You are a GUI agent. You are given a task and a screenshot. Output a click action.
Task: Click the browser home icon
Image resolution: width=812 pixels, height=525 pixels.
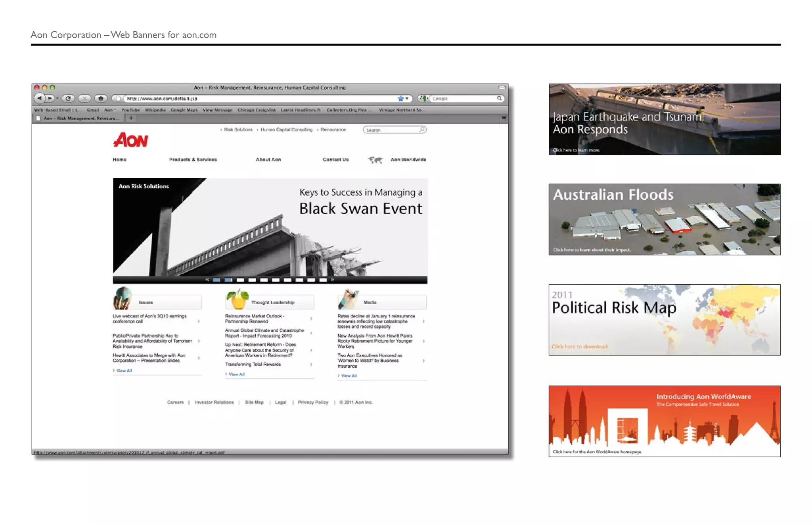click(101, 98)
